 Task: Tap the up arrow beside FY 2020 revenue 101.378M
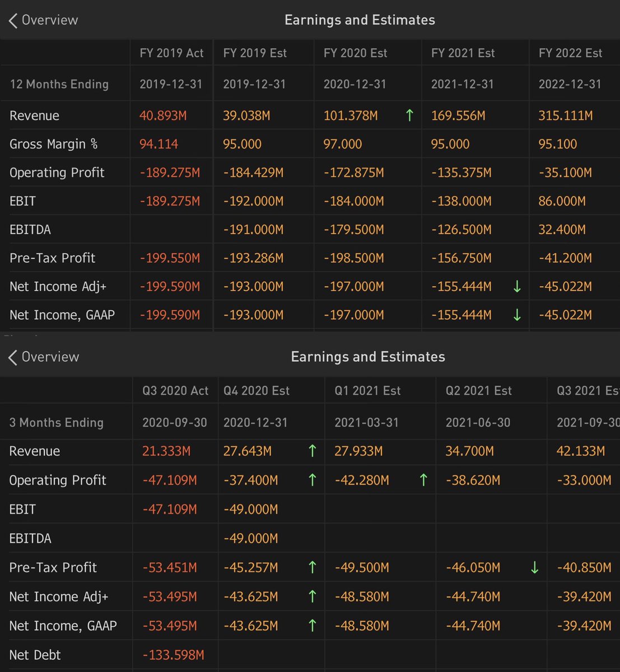[x=409, y=115]
